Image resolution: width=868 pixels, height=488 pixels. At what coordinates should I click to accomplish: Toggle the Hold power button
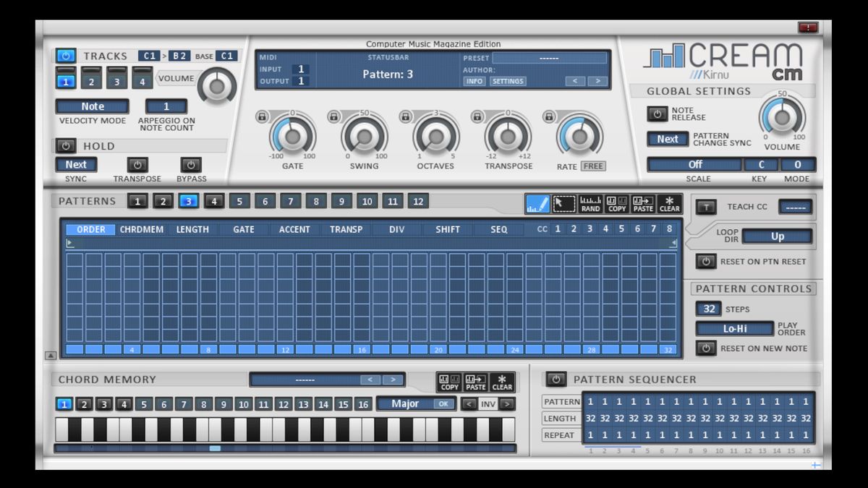tap(66, 146)
